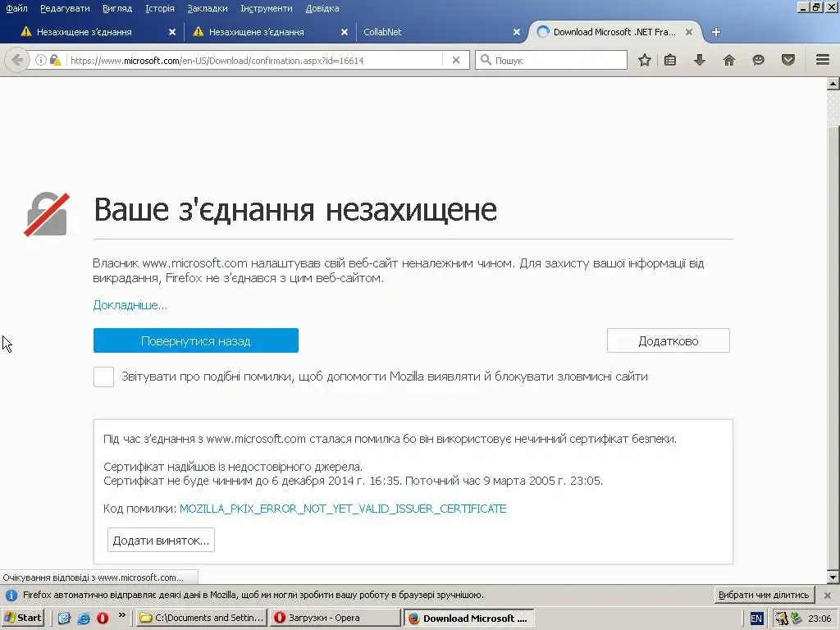Image resolution: width=840 pixels, height=630 pixels.
Task: Check the Звітувати про подібні помилки checkbox
Action: [x=103, y=377]
